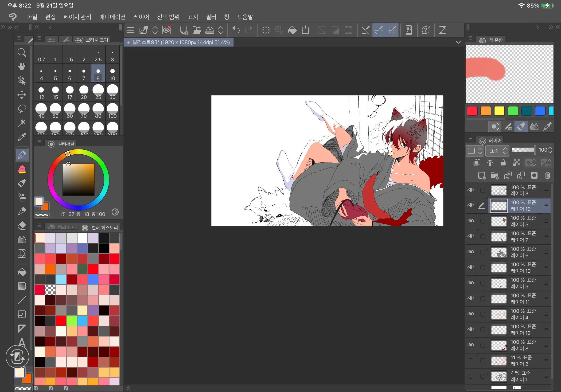Open the 필터 menu
Screen dimensions: 561x392
tap(211, 17)
